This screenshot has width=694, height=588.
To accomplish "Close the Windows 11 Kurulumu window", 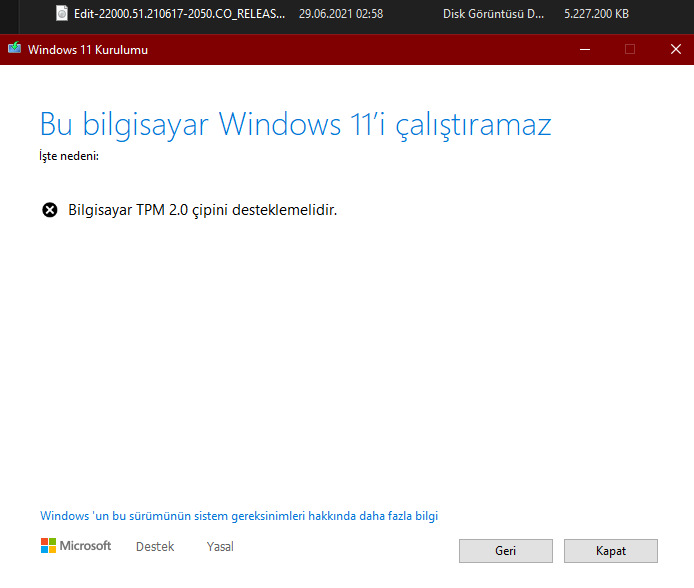I will [x=675, y=50].
